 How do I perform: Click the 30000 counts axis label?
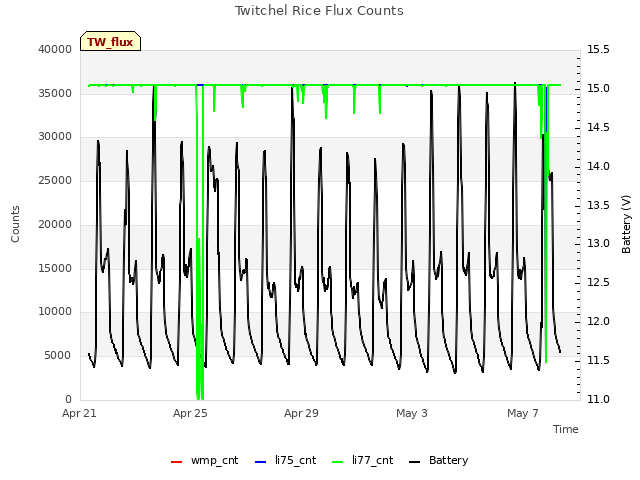click(x=55, y=136)
